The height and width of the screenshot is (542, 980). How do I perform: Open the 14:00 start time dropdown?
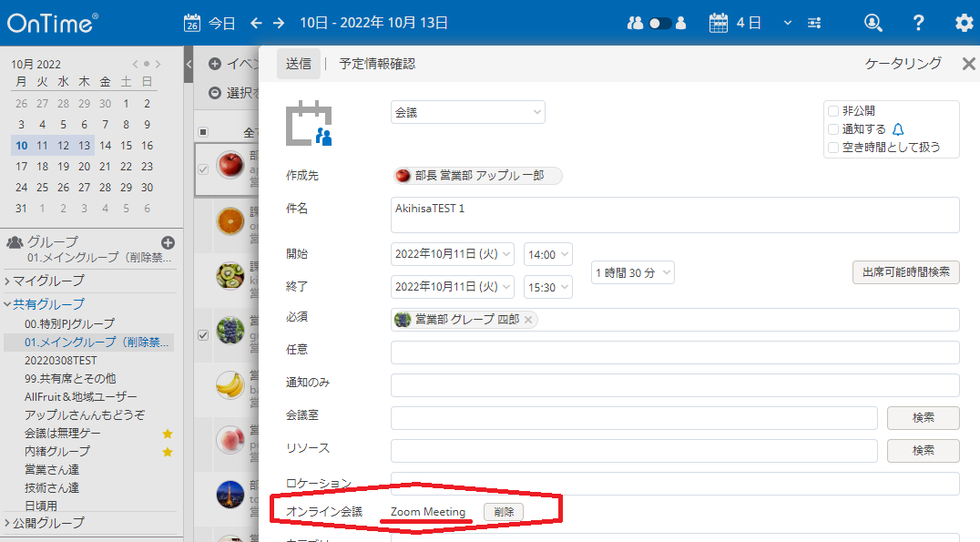click(548, 254)
